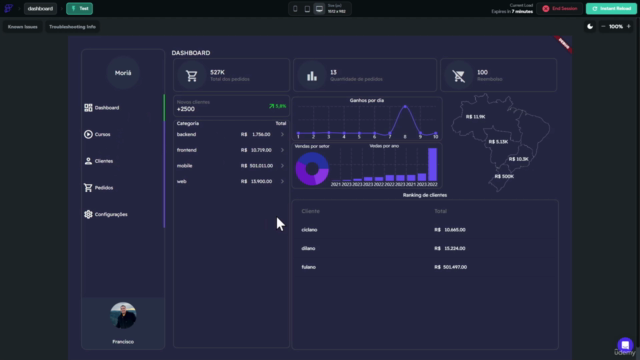Viewport: 640px width, 360px height.
Task: Click the crossed cart Reembolso icon
Action: coord(459,76)
